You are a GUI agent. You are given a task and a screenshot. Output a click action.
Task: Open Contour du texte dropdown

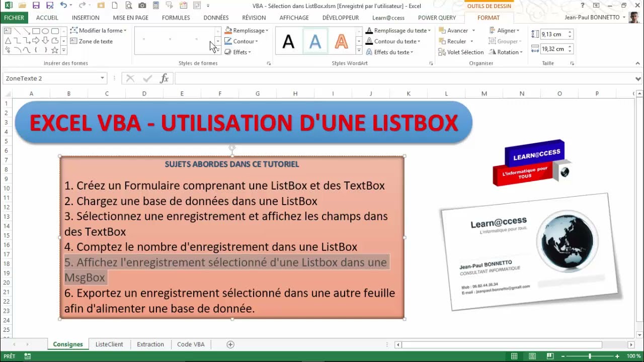click(x=393, y=41)
